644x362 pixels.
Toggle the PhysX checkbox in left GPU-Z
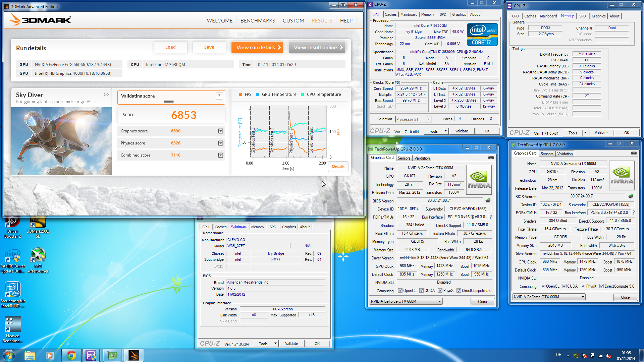[x=440, y=291]
